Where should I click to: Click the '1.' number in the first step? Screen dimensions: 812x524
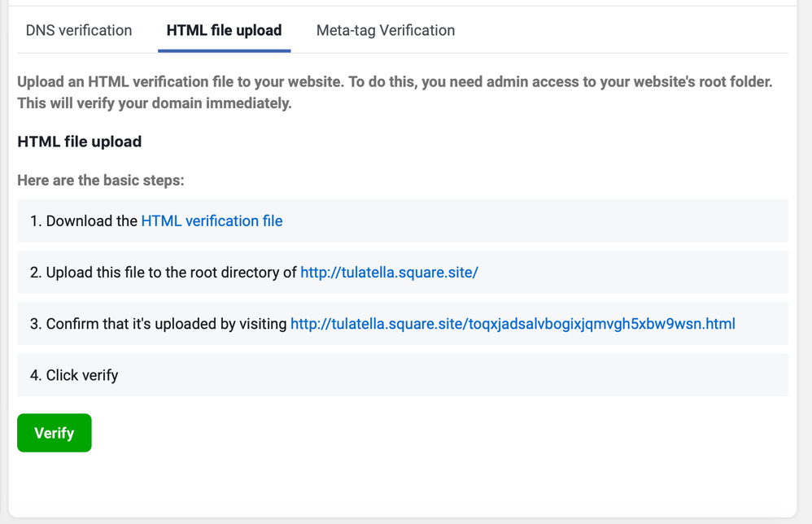point(36,221)
